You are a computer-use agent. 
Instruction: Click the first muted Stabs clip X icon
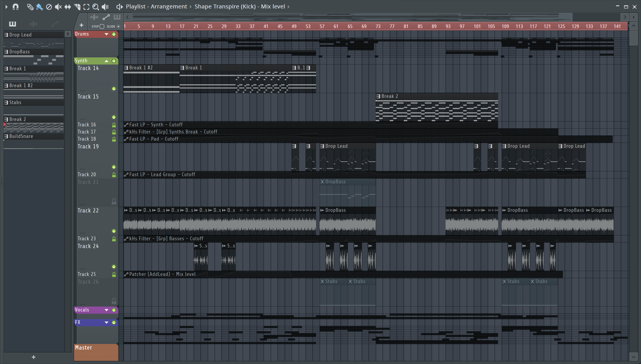pyautogui.click(x=322, y=281)
